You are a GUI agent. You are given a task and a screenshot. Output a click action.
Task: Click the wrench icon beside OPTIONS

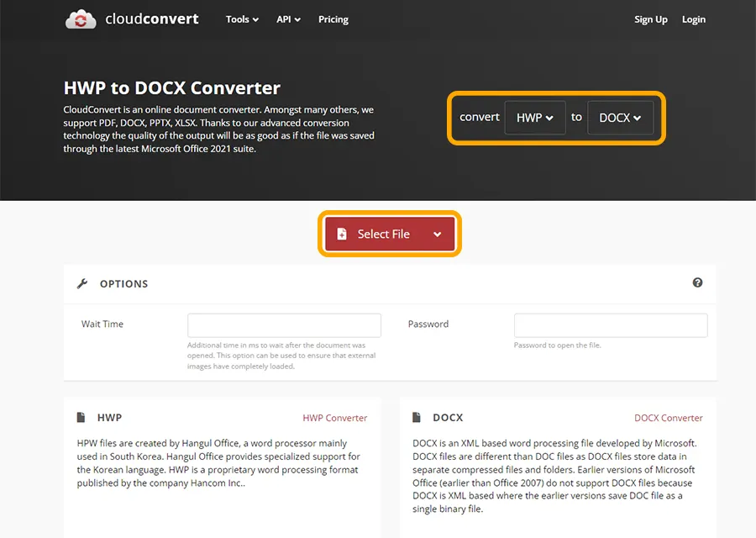pos(81,283)
